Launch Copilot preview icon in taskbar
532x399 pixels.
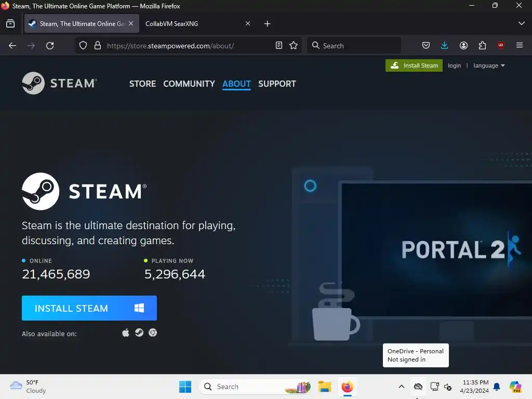[x=515, y=387]
